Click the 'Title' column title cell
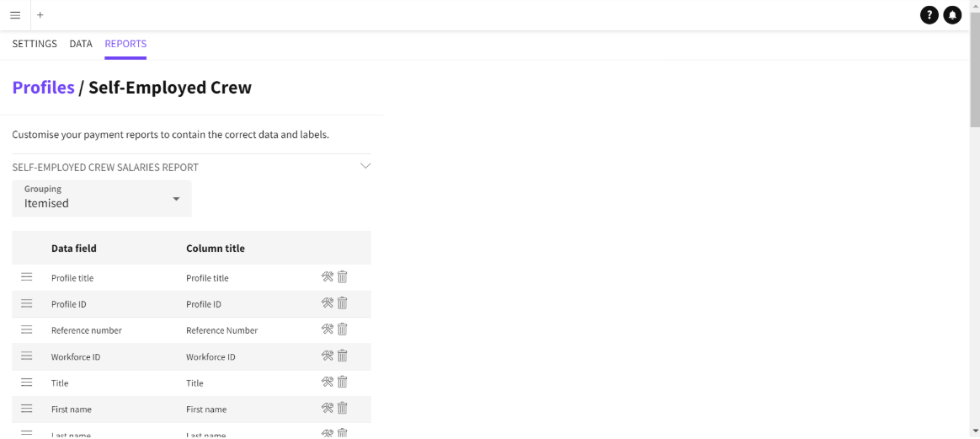Screen dimensions: 980x439 [x=194, y=383]
